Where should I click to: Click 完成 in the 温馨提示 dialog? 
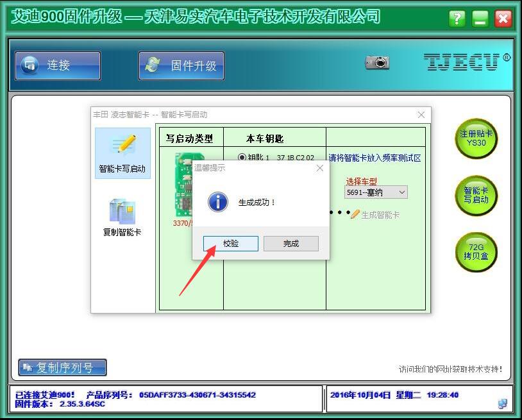(291, 244)
